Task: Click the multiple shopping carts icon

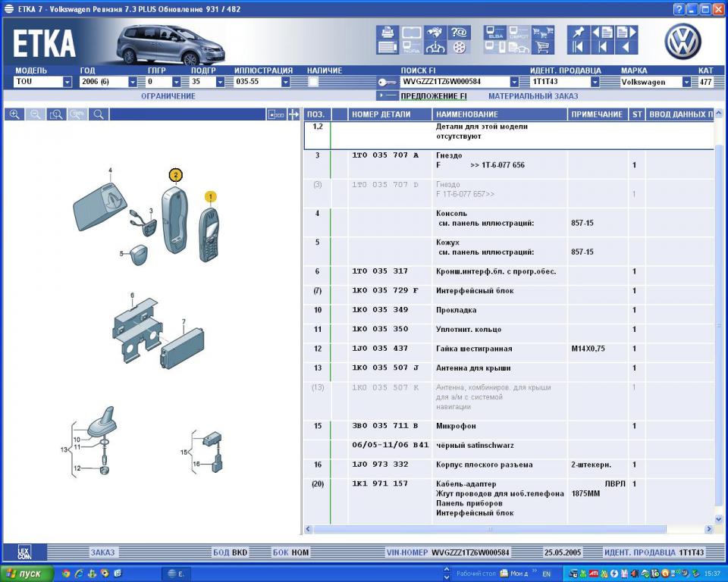Action: pyautogui.click(x=543, y=33)
